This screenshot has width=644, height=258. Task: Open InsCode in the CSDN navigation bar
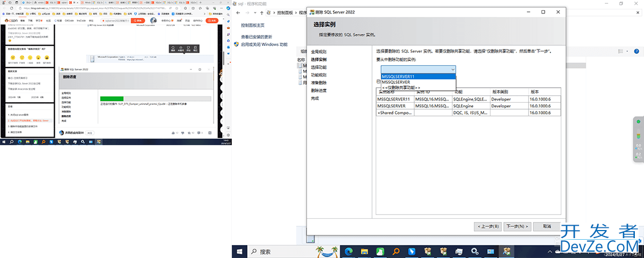tap(81, 20)
